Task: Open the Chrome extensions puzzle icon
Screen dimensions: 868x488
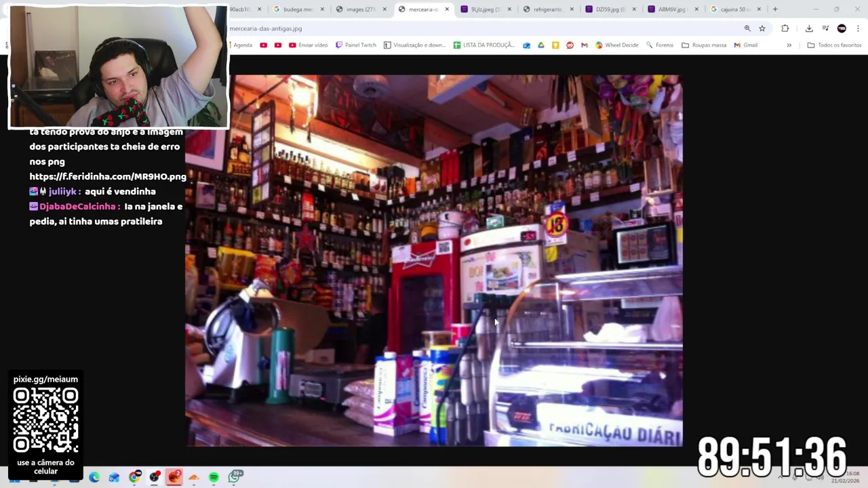Action: (785, 28)
